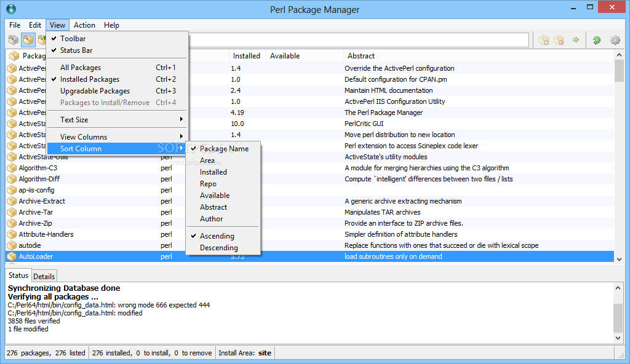630x364 pixels.
Task: Sort by Area in submenu
Action: tap(223, 160)
